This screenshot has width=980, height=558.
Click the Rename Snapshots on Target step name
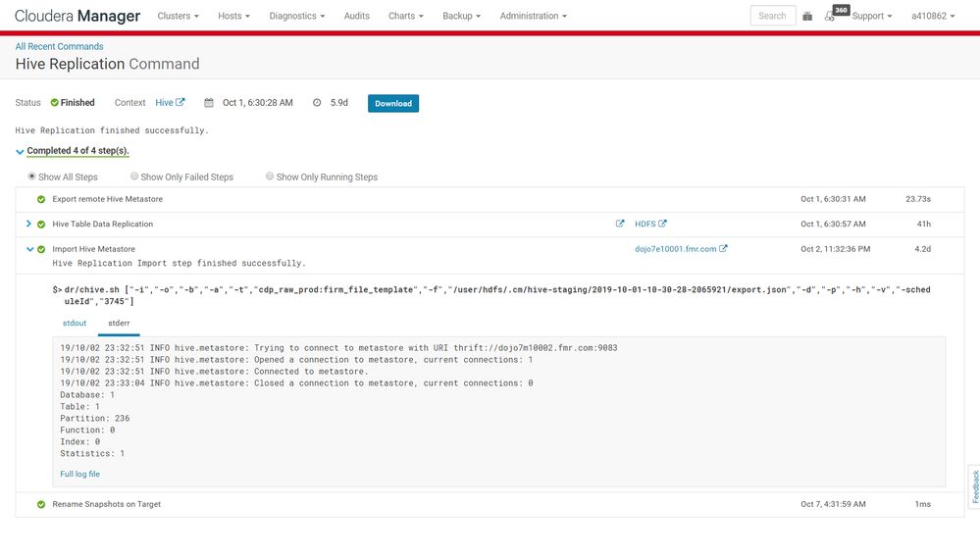click(106, 504)
